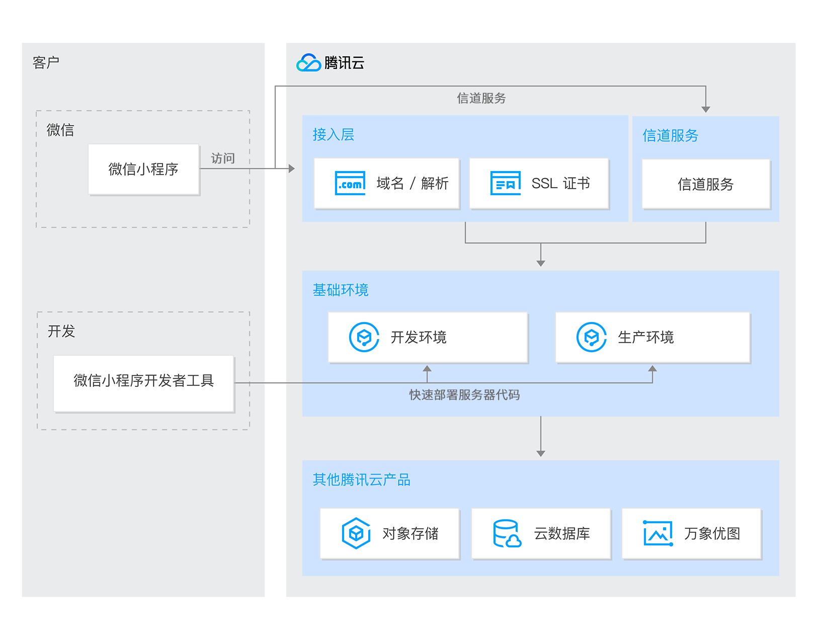
Task: Click the 客户 panel heading
Action: tap(46, 62)
